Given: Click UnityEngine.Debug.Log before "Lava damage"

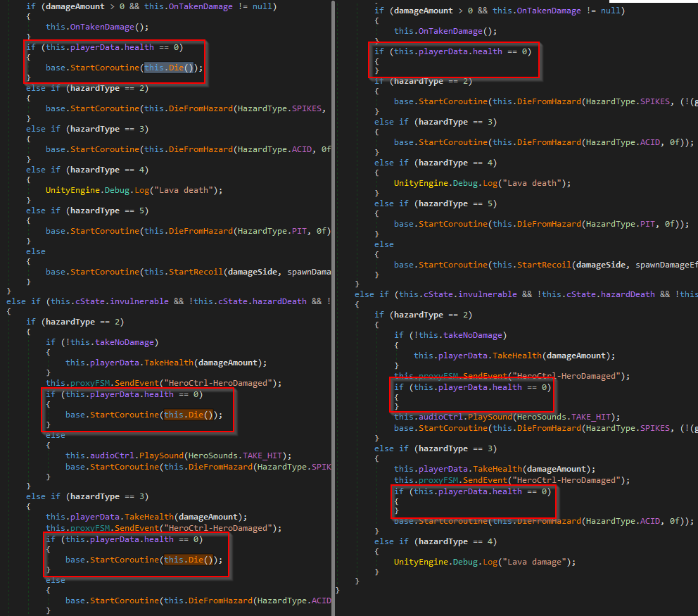Looking at the screenshot, I should point(445,562).
